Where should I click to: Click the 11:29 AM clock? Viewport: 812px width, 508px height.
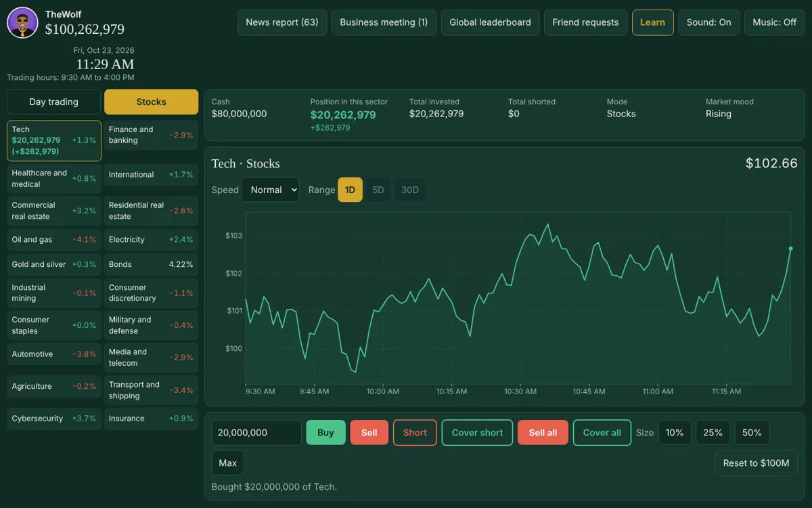pyautogui.click(x=105, y=64)
